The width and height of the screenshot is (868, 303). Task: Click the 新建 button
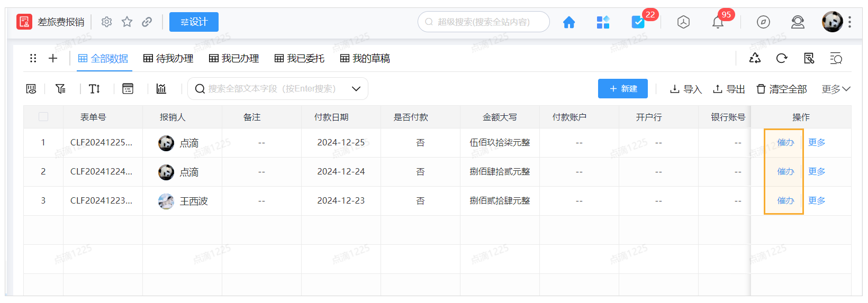[x=623, y=89]
